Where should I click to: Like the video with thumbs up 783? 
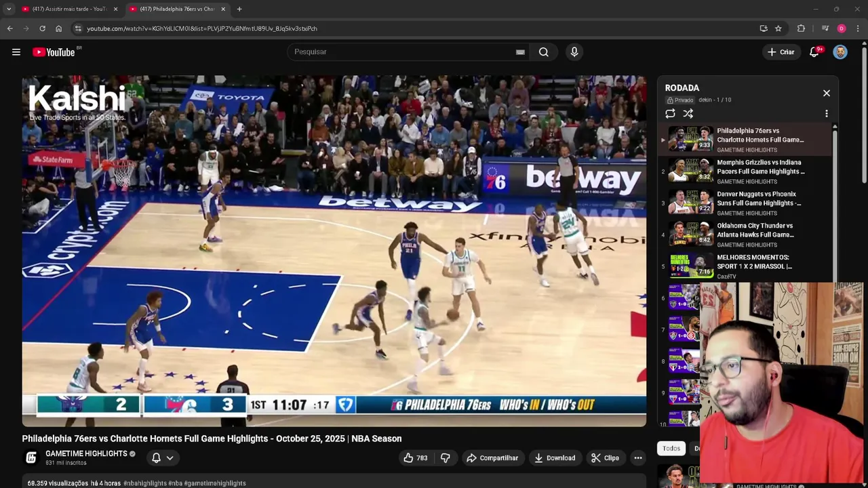(416, 458)
